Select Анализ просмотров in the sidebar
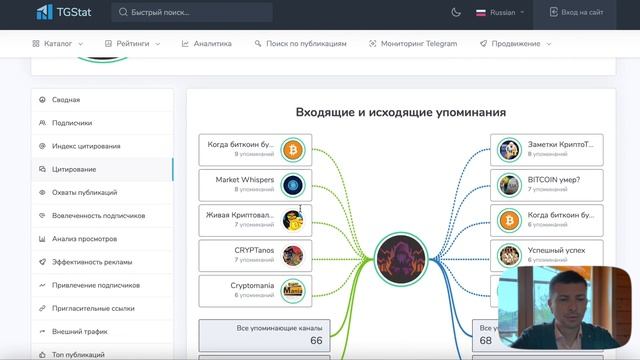 [x=102, y=239]
